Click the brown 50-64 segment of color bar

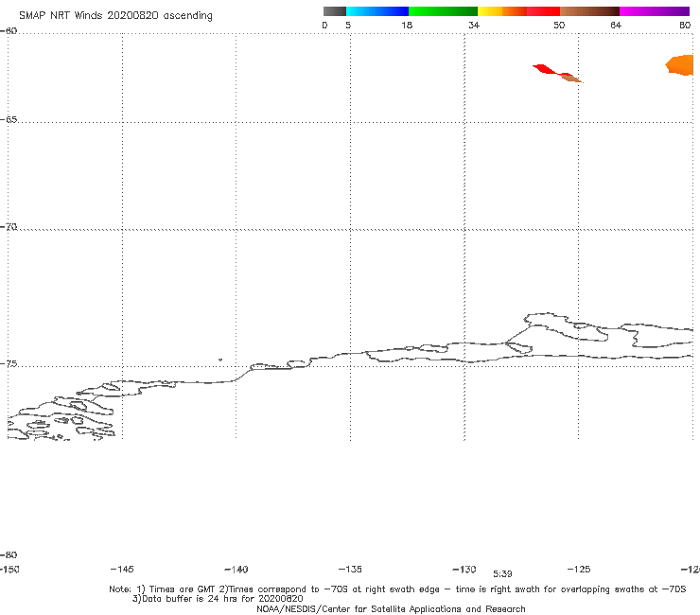tap(589, 11)
